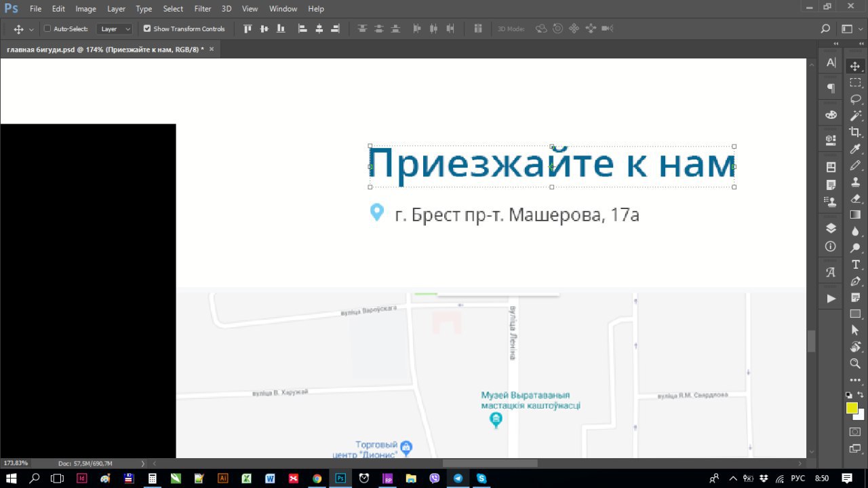The width and height of the screenshot is (868, 488).
Task: Open the Actions play panel icon
Action: (x=831, y=299)
